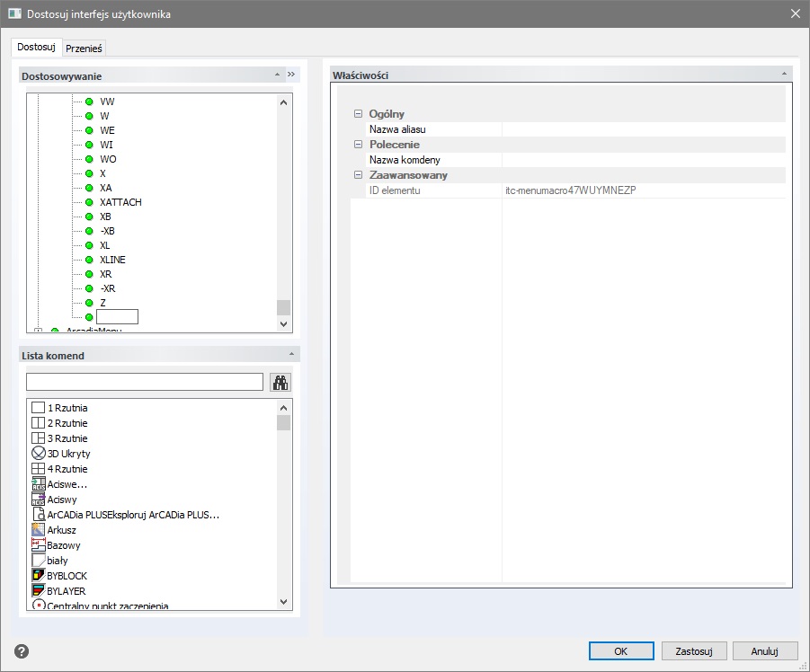
Task: Click the 4 Rzutnie viewport icon
Action: click(x=39, y=469)
